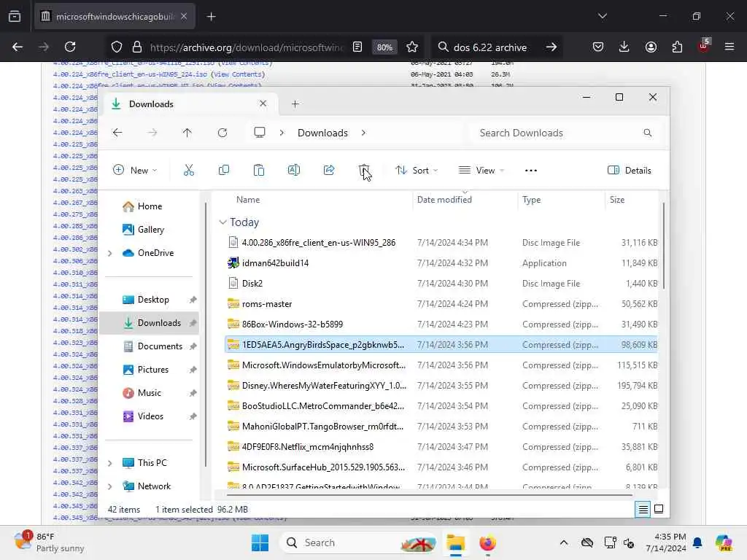Image resolution: width=747 pixels, height=560 pixels.
Task: Show hidden system tray icons
Action: point(564,542)
